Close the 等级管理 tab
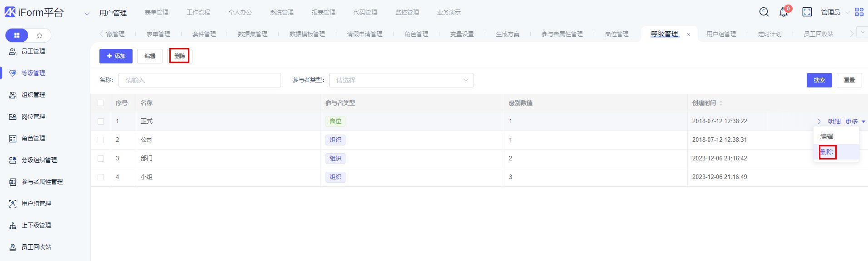Image resolution: width=868 pixels, height=261 pixels. 688,34
